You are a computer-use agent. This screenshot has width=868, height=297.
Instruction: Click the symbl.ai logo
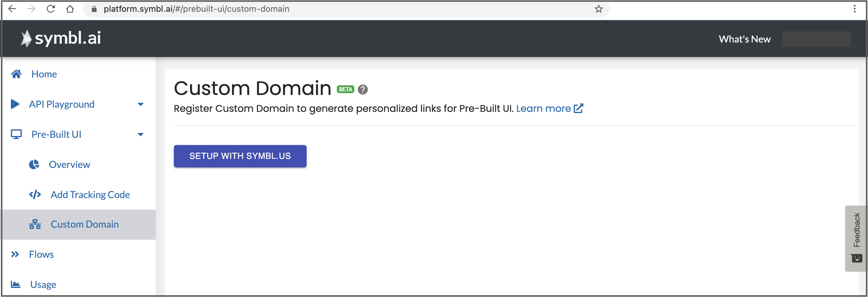pos(61,38)
